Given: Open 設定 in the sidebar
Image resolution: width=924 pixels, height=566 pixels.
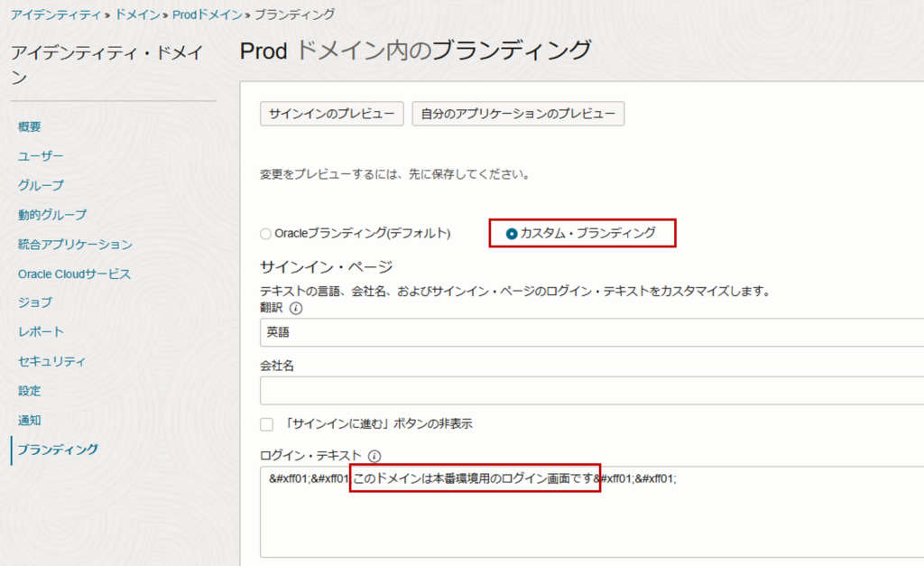Looking at the screenshot, I should pos(30,391).
